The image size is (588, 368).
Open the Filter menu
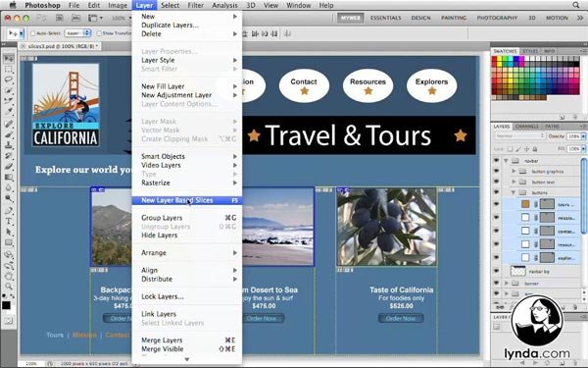[195, 5]
